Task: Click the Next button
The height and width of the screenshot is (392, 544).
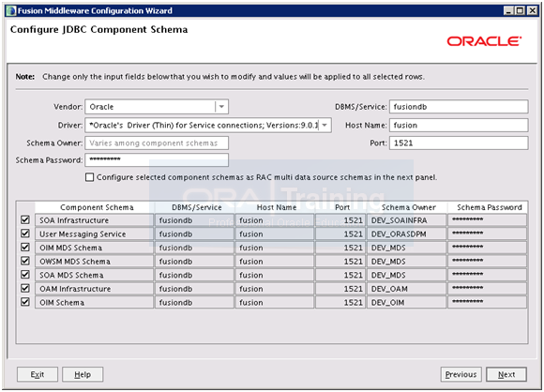Action: (x=506, y=374)
